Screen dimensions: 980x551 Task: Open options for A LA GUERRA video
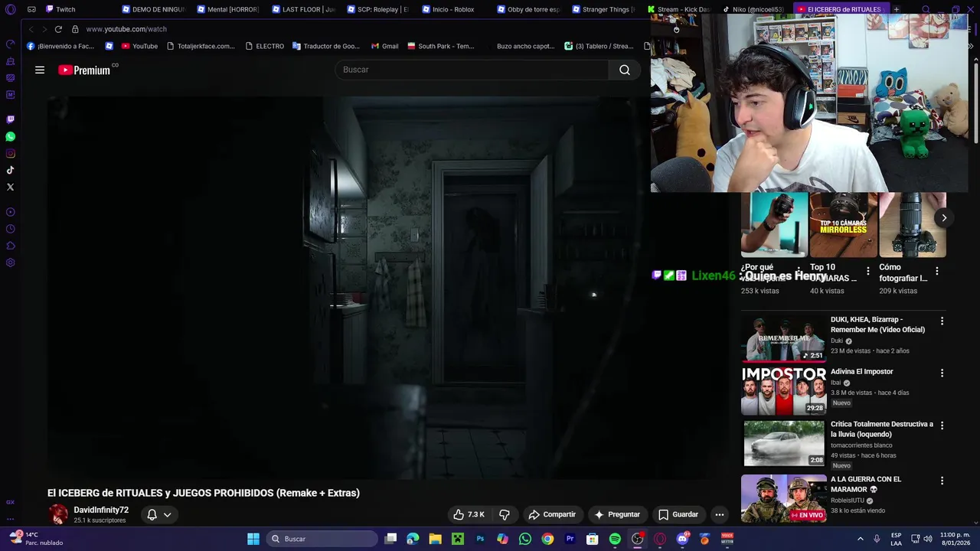(942, 481)
